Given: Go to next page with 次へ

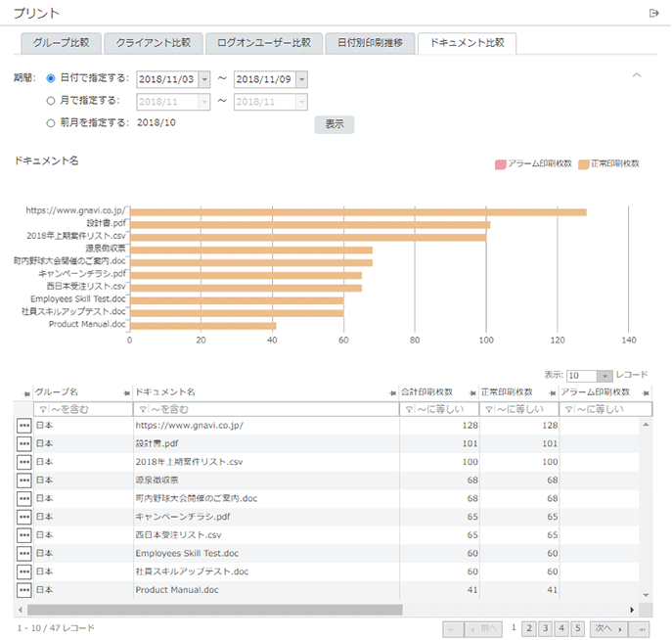Looking at the screenshot, I should (607, 628).
